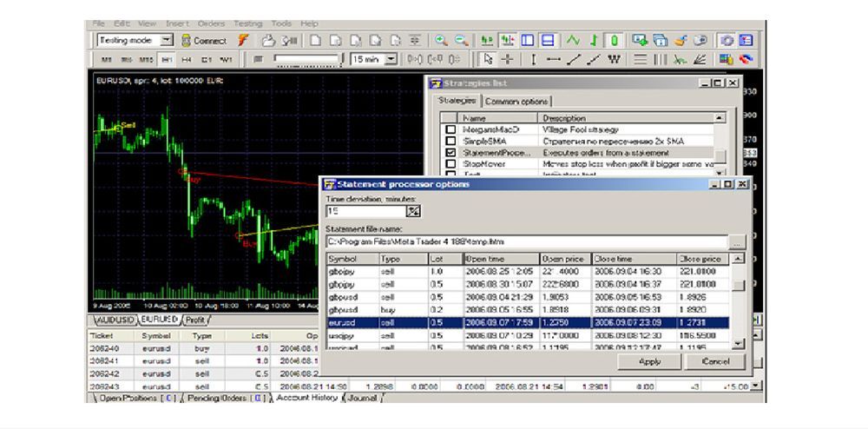Select the vertical line drawing tool
The width and height of the screenshot is (868, 429).
(533, 59)
